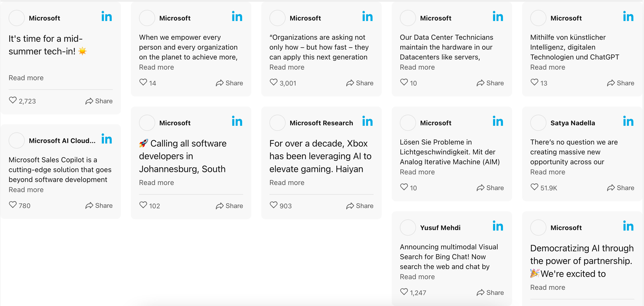Share the Johannesburg software developers post
Viewport: 644px width, 306px height.
229,206
